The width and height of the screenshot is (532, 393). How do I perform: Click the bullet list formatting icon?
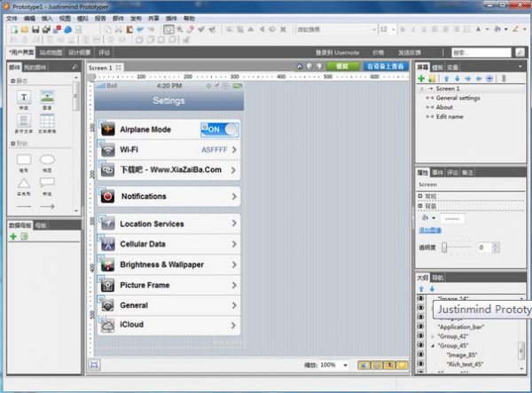[467, 29]
